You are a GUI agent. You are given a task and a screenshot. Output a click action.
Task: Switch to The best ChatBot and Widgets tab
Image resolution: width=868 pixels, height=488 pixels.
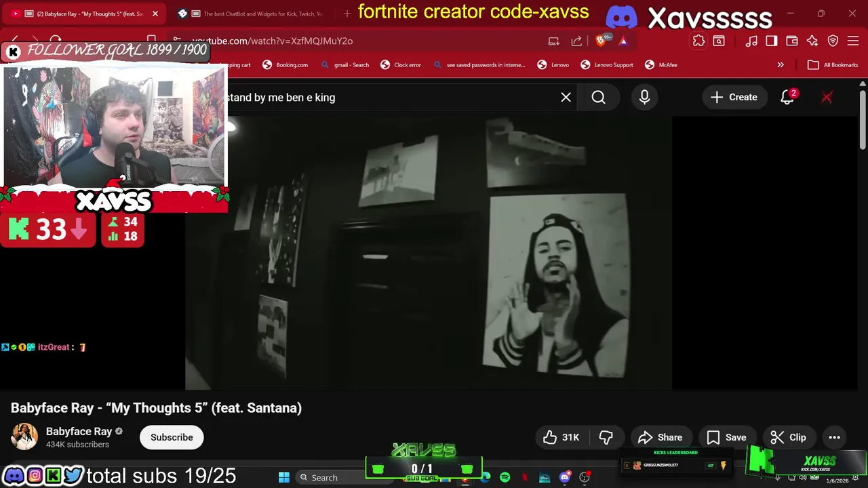(x=258, y=14)
